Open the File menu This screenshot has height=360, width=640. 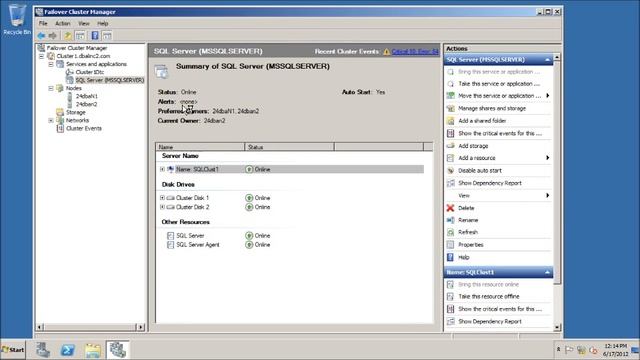[x=43, y=24]
